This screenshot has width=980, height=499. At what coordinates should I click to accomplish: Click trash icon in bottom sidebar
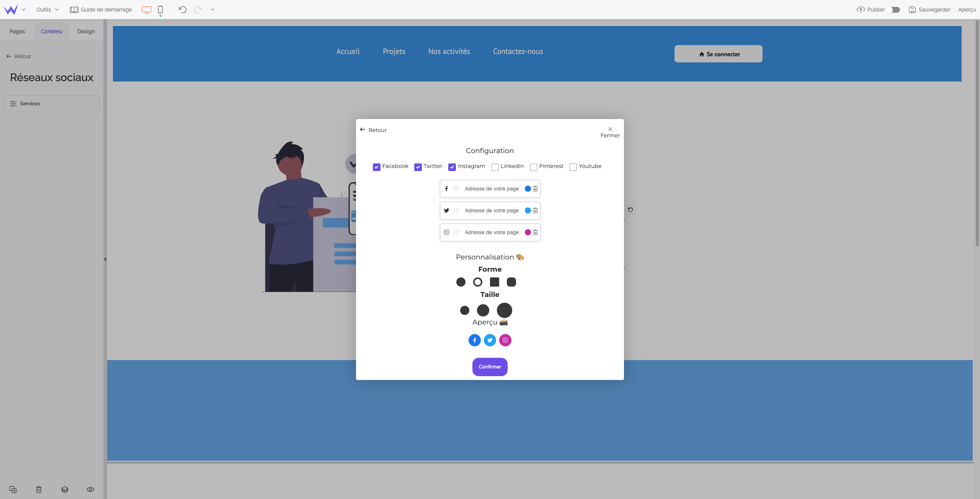pyautogui.click(x=39, y=489)
